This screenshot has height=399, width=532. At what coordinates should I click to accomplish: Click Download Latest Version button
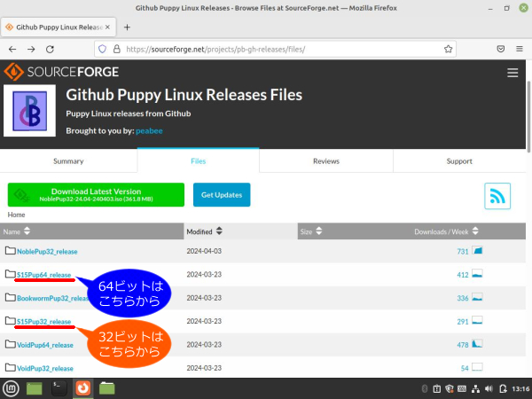point(96,195)
